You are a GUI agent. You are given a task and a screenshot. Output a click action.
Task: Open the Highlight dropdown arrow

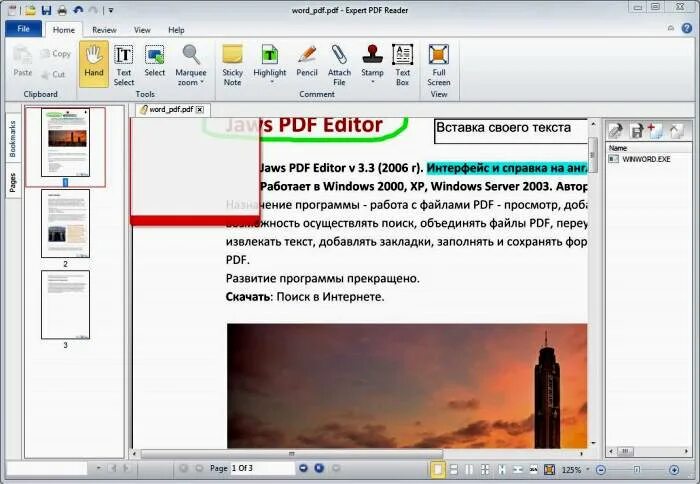tap(270, 83)
